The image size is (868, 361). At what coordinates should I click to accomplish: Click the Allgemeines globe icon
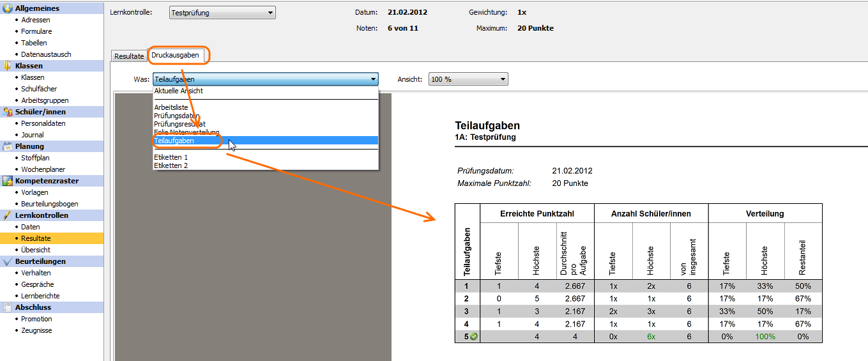[x=8, y=8]
